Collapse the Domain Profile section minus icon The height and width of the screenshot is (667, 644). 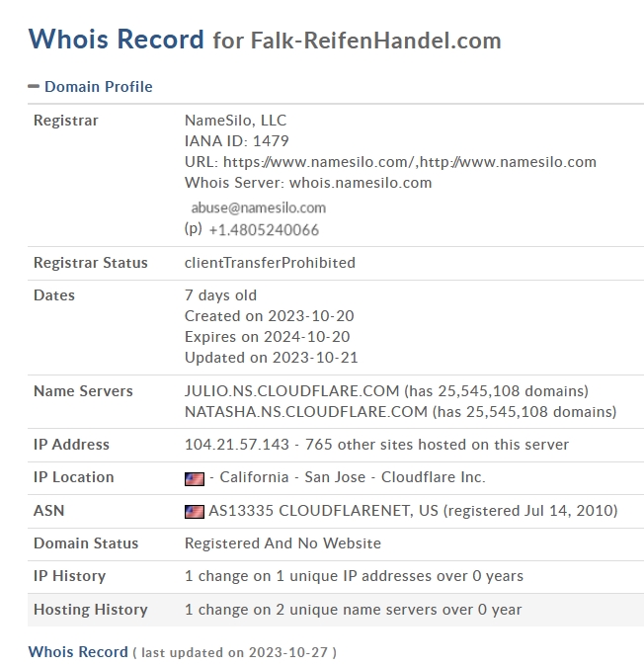(x=34, y=86)
